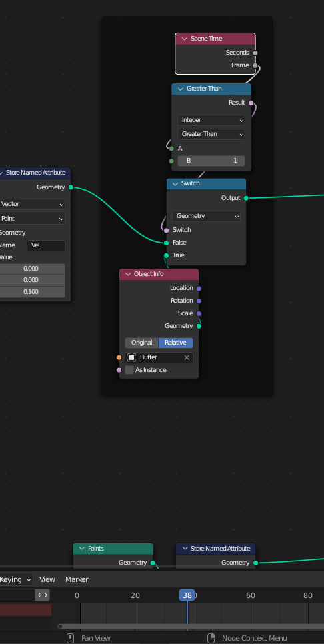Edit the first 0.000 value field
The image size is (324, 644).
point(32,269)
